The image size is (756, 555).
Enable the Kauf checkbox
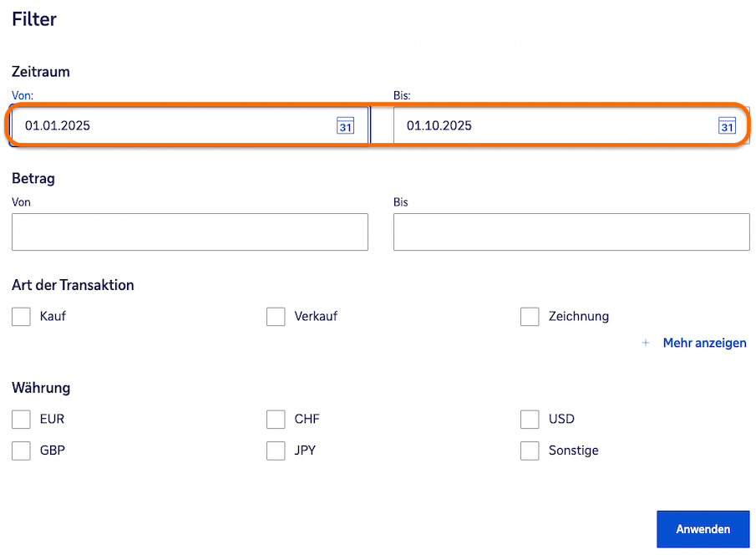22,317
